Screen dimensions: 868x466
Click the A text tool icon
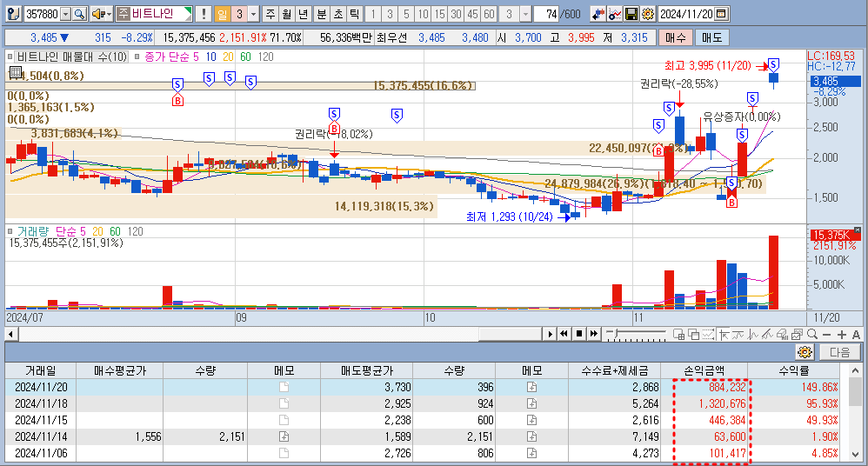[856, 335]
